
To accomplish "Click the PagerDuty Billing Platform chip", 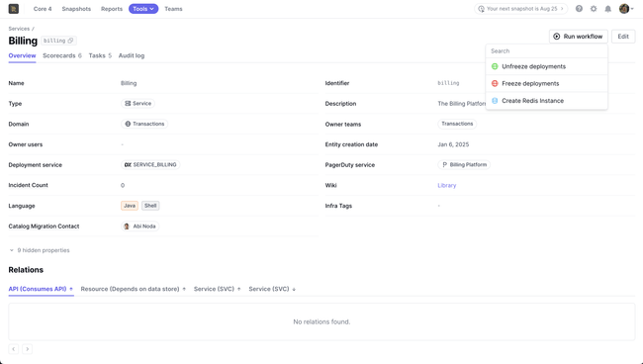I will (464, 165).
